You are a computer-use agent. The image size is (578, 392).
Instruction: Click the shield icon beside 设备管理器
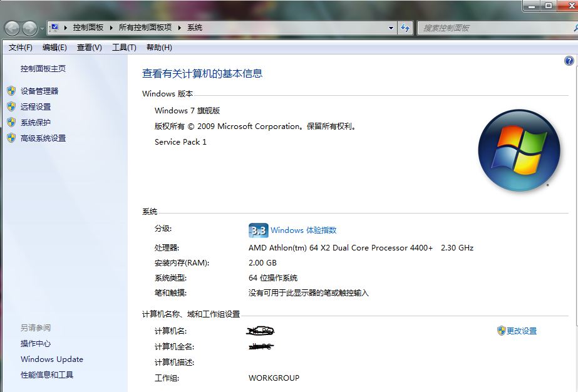pos(11,91)
